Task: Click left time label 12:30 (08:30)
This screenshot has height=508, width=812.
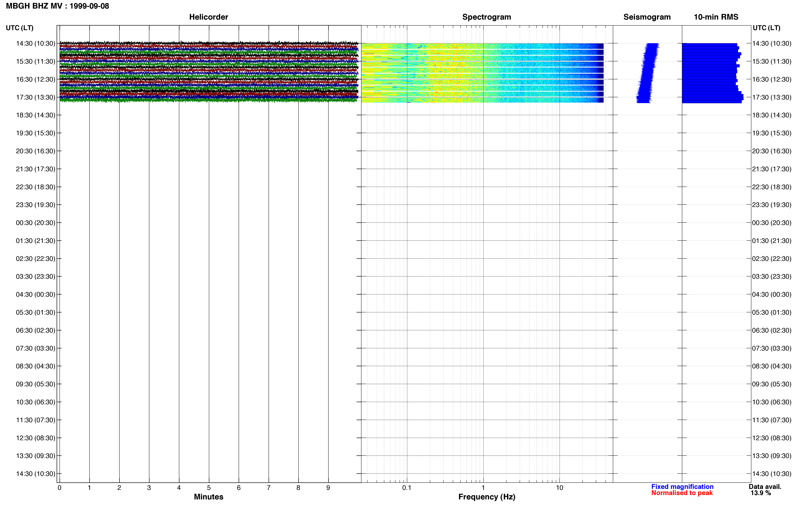Action: tap(36, 438)
